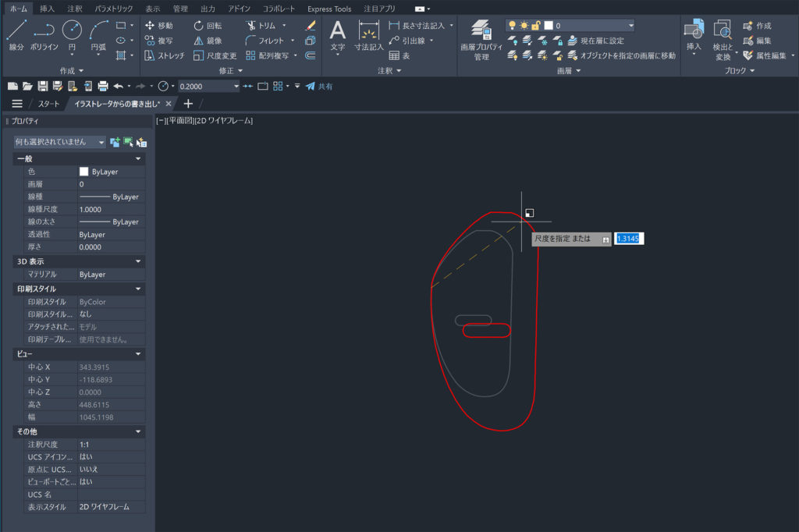
Task: Toggle the layer on/off lightbulb icon
Action: (513, 26)
